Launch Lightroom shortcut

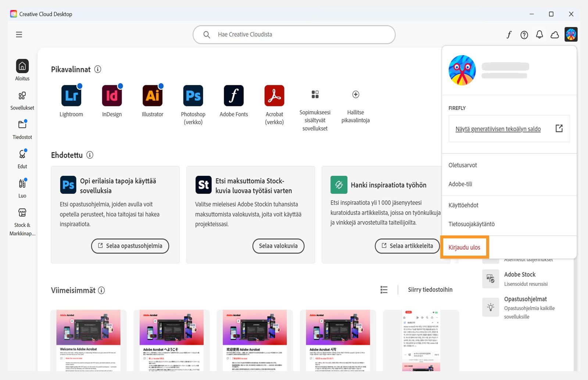[x=71, y=96]
